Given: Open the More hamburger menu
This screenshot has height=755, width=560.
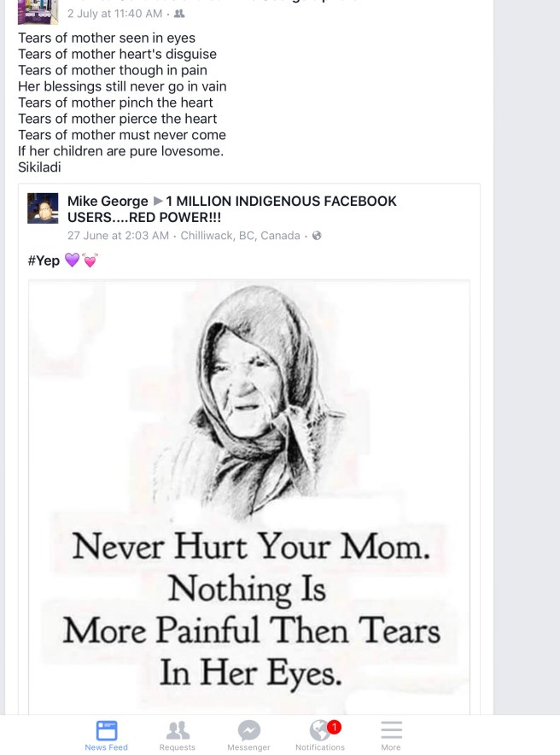Looking at the screenshot, I should coord(391,735).
